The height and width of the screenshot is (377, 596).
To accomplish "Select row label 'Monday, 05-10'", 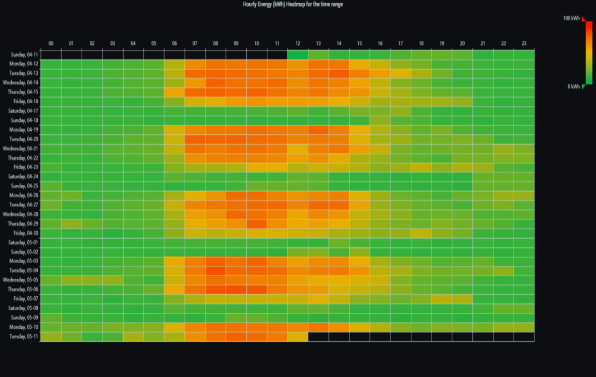I will [x=24, y=327].
